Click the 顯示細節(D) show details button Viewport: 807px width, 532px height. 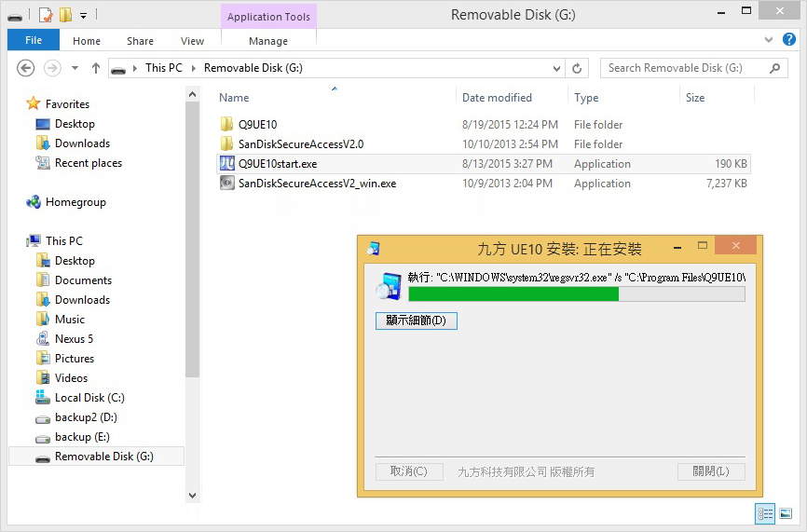point(416,321)
